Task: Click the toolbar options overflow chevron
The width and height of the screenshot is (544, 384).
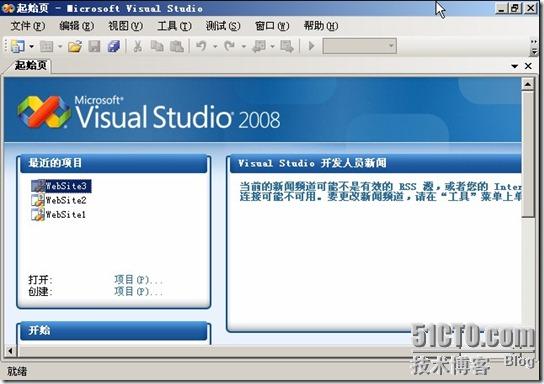Action: pos(534,46)
